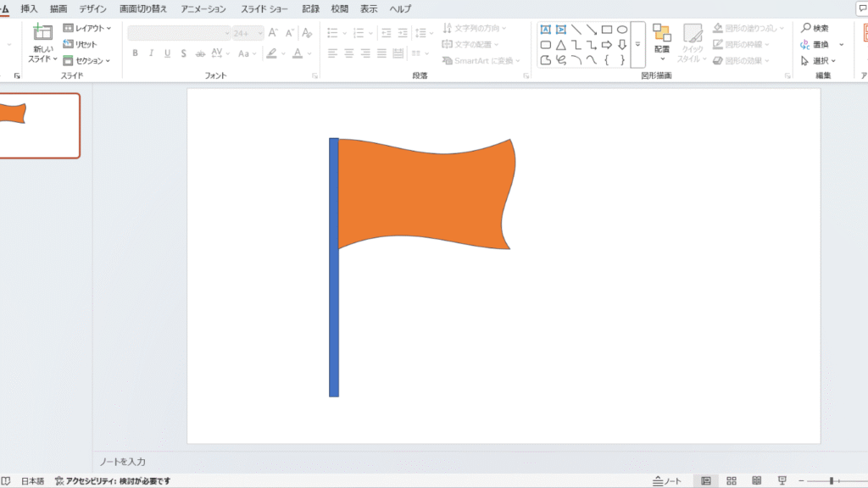This screenshot has height=488, width=868.
Task: Click the Shape Outline (図形の枠線) button
Action: tap(737, 44)
